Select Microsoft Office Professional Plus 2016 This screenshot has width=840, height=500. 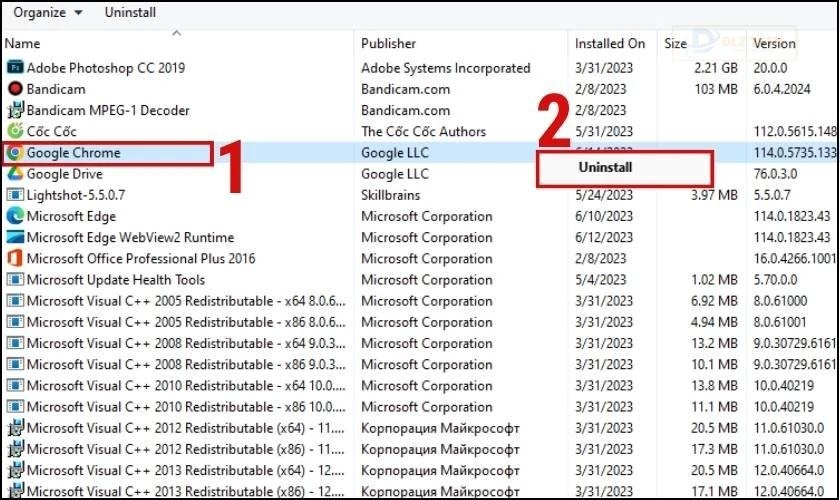click(x=141, y=258)
